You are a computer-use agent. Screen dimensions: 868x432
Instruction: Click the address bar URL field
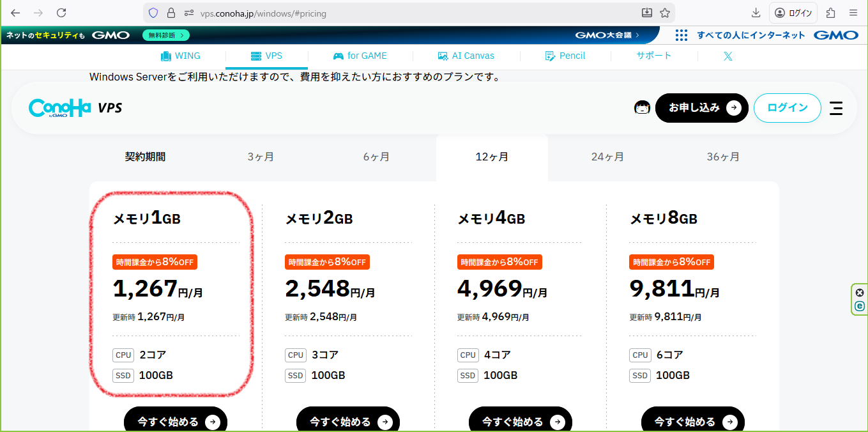click(x=409, y=13)
